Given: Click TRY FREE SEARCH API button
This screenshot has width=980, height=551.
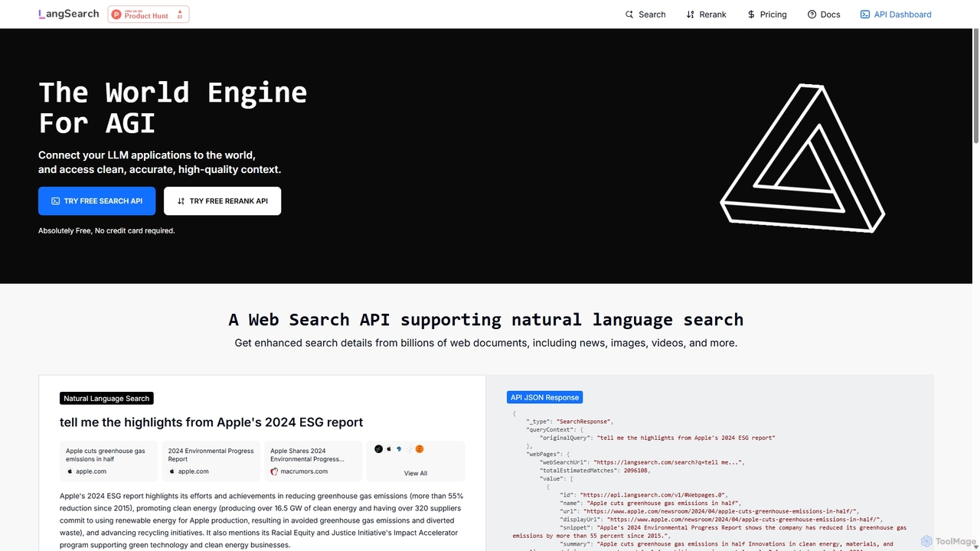Looking at the screenshot, I should coord(96,201).
